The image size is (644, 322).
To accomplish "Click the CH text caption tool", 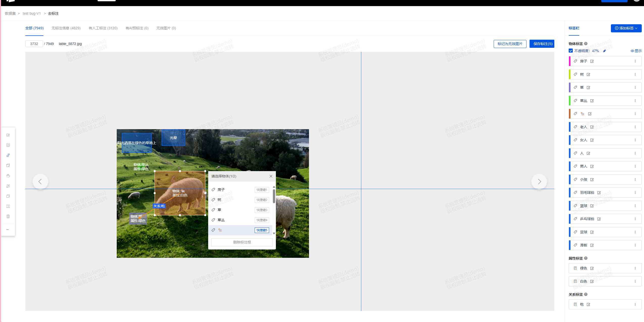I will tap(8, 145).
